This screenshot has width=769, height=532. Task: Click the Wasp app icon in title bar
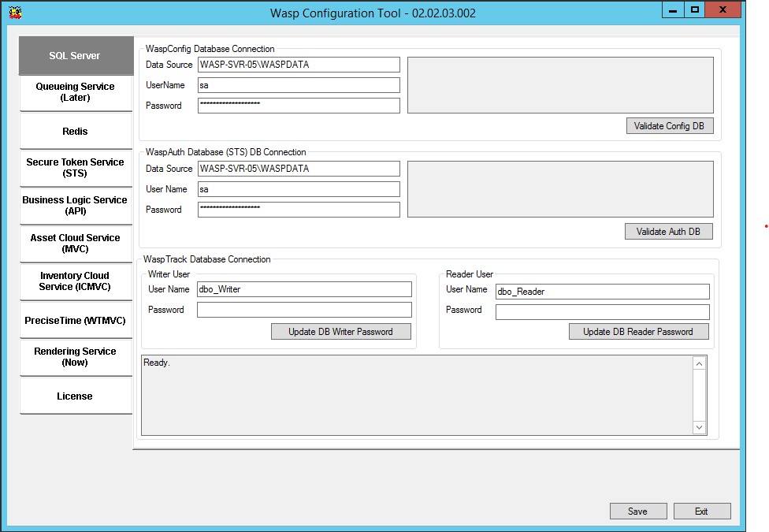[15, 13]
